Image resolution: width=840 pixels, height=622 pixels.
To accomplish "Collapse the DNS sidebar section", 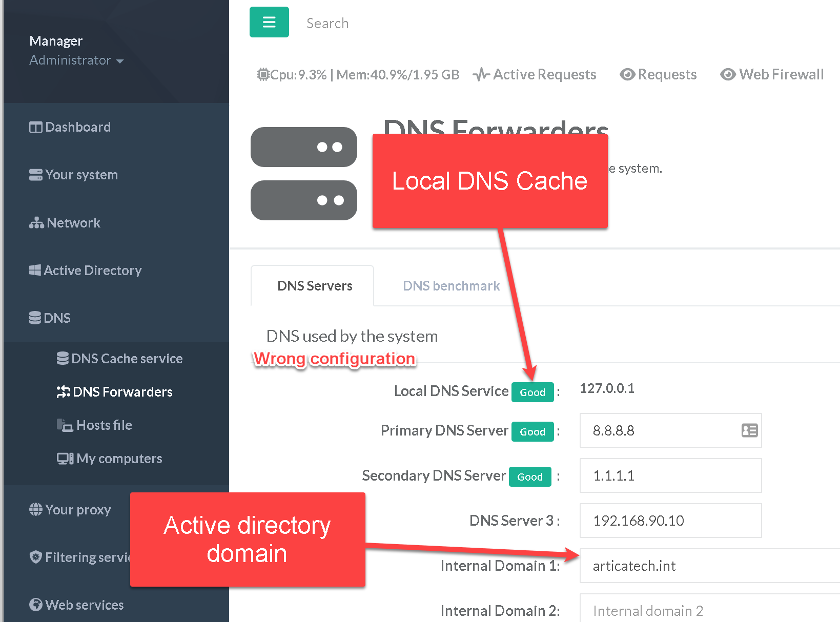I will coord(50,318).
